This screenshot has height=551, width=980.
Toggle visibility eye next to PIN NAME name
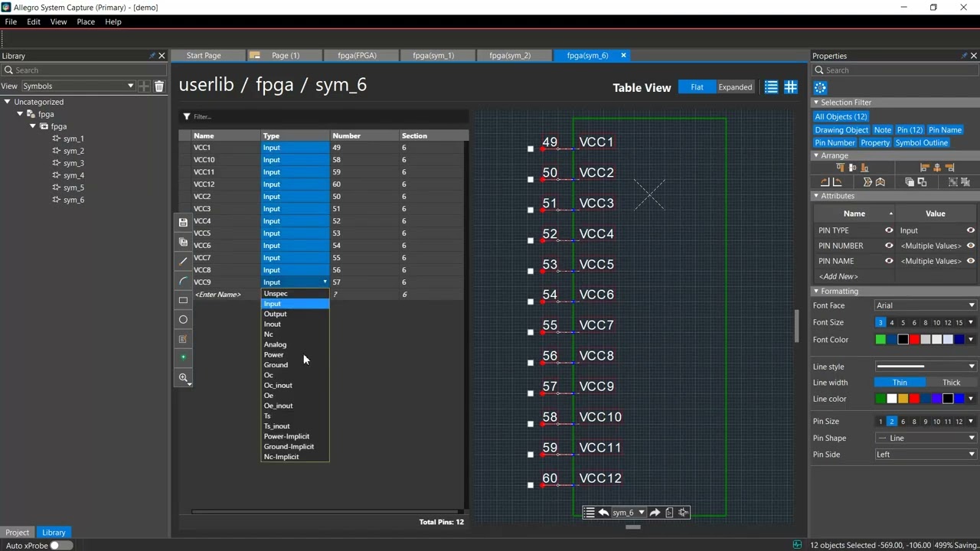coord(889,261)
